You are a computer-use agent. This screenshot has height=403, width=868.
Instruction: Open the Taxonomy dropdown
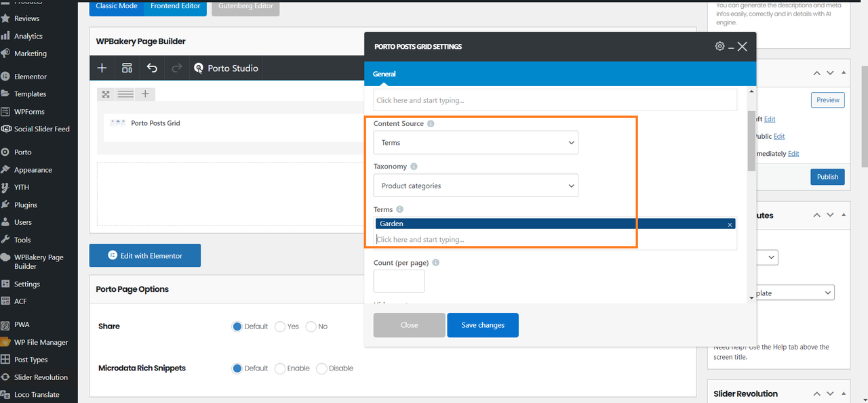pyautogui.click(x=475, y=186)
